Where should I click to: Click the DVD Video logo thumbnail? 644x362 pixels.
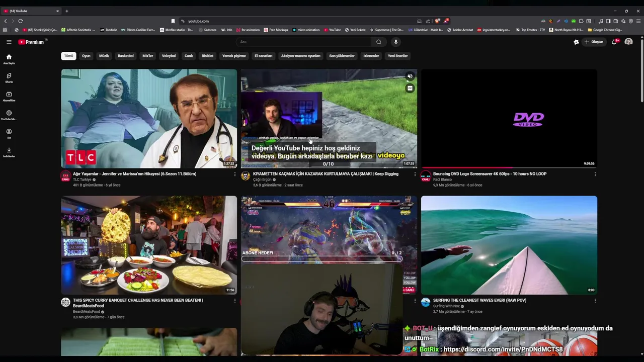pos(509,118)
